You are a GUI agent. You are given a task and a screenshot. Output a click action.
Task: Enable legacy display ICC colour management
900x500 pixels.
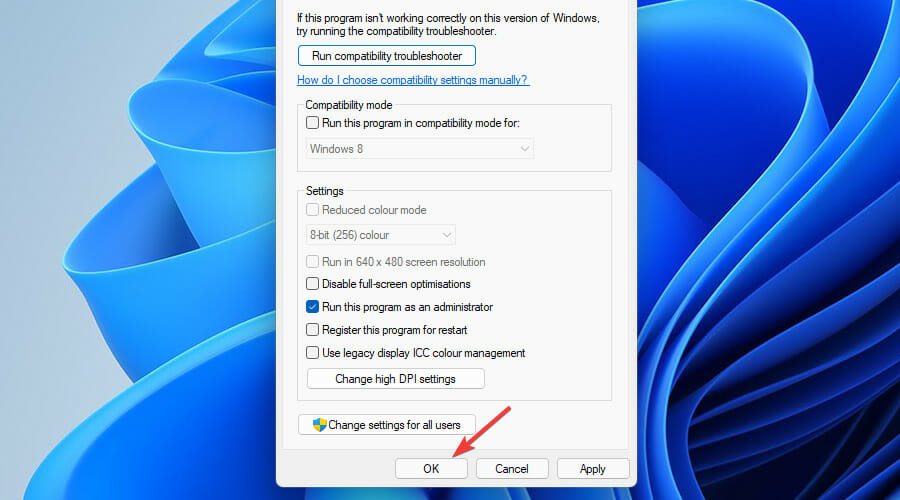pos(312,353)
